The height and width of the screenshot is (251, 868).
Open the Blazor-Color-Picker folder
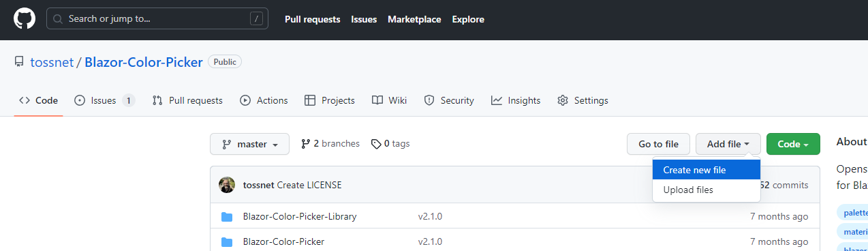click(283, 241)
